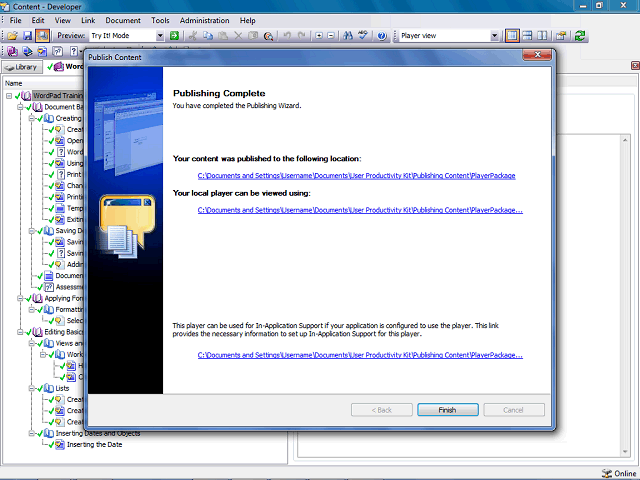Collapse the Saving Documents section node
The height and width of the screenshot is (480, 640).
31,231
